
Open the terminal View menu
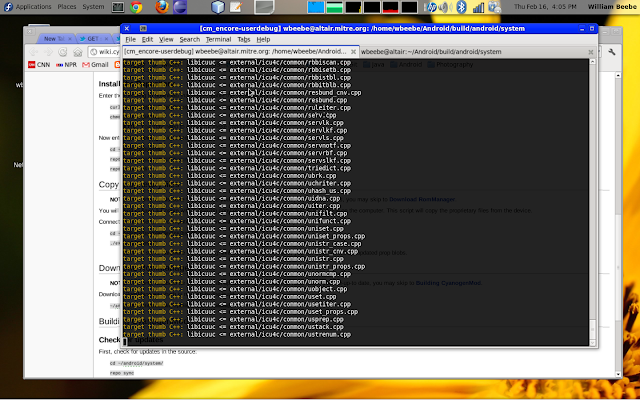(166, 40)
